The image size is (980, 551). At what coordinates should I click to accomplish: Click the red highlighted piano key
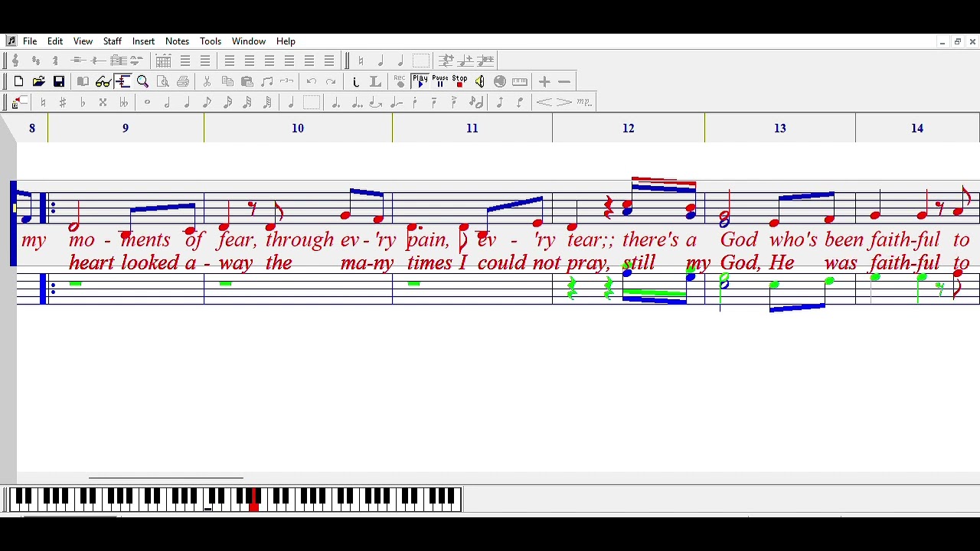[254, 500]
